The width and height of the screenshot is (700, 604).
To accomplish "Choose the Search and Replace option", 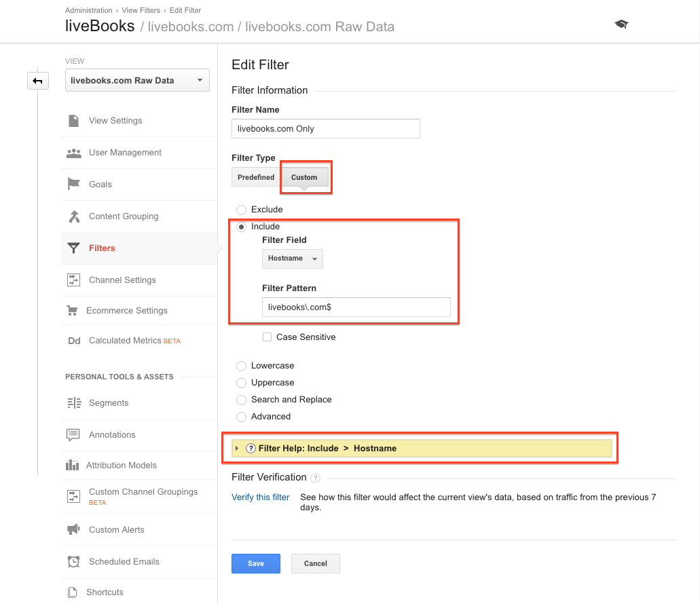I will (241, 400).
